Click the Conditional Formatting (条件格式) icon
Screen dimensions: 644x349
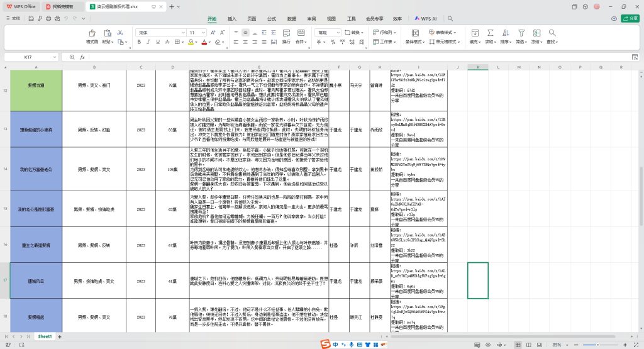click(x=415, y=33)
